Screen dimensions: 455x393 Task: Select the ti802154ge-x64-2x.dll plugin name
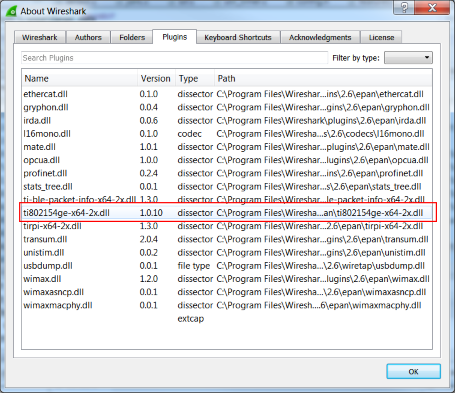tap(66, 213)
